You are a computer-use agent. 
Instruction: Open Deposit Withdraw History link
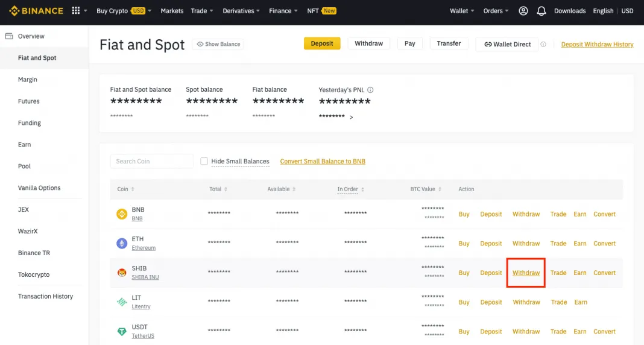coord(597,45)
